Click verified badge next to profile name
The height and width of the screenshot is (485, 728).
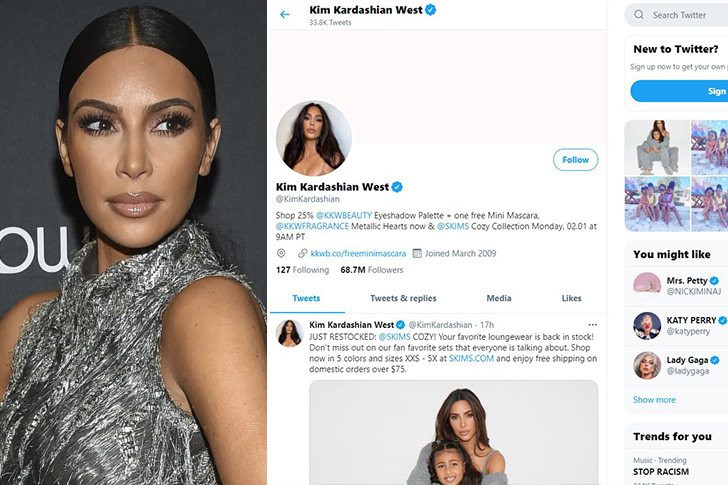397,187
